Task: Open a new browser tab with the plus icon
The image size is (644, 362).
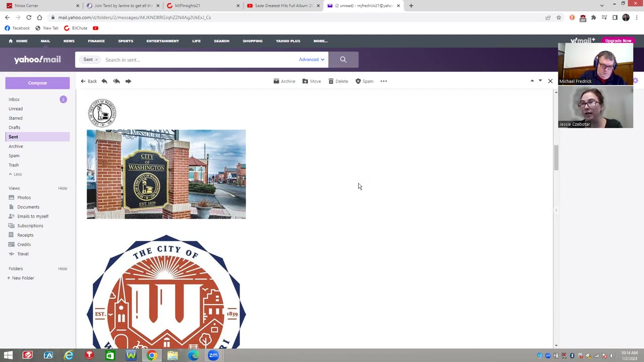Action: click(x=411, y=6)
